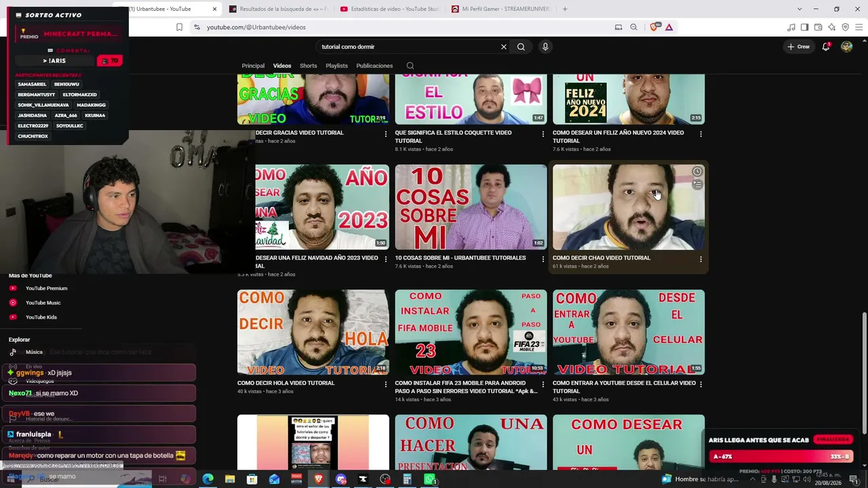Viewport: 868px width, 488px height.
Task: Open File Explorer from the taskbar
Action: (x=230, y=479)
